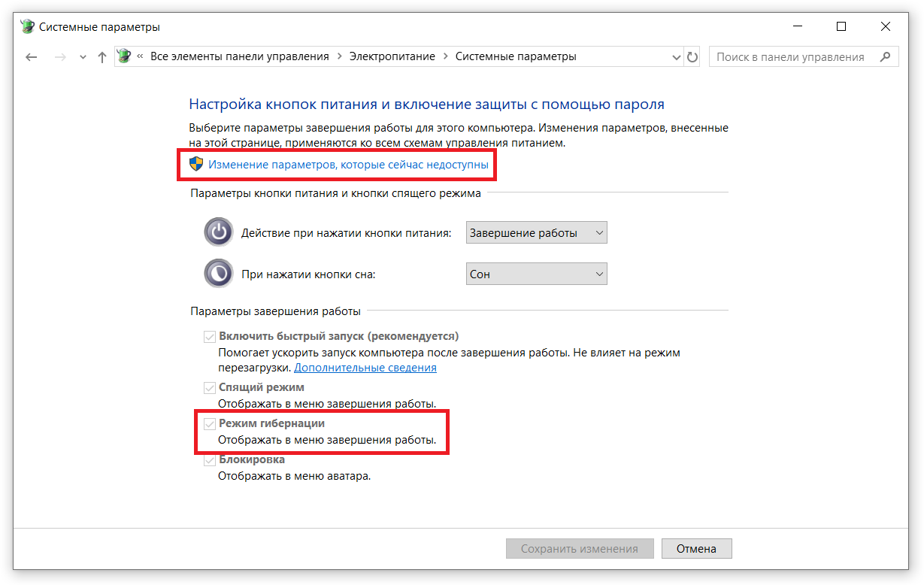Open Все элементы панели управления breadcrumb
Screen dimensions: 924x585
click(x=239, y=56)
